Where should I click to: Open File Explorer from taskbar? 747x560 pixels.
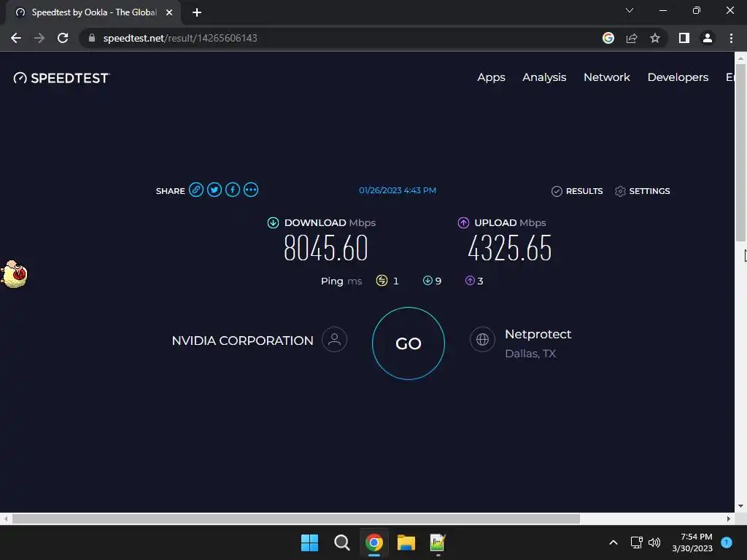pyautogui.click(x=406, y=542)
